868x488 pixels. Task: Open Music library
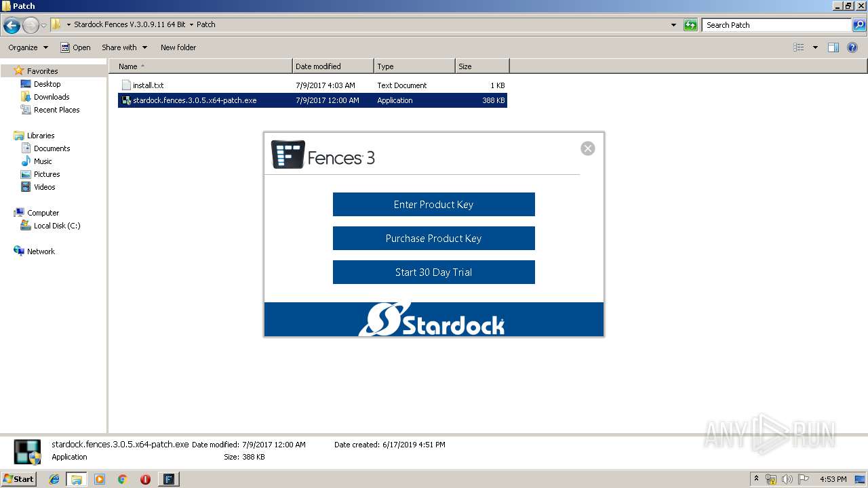(43, 161)
